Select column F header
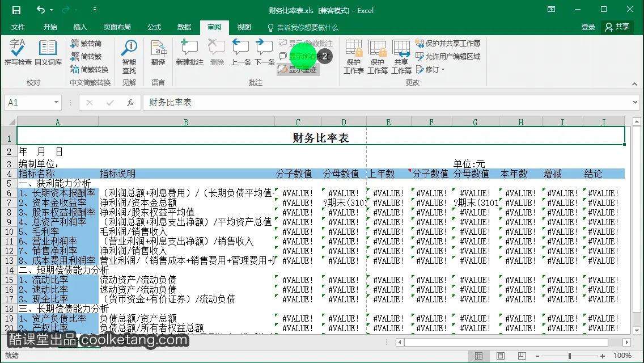This screenshot has width=644, height=363. point(431,122)
